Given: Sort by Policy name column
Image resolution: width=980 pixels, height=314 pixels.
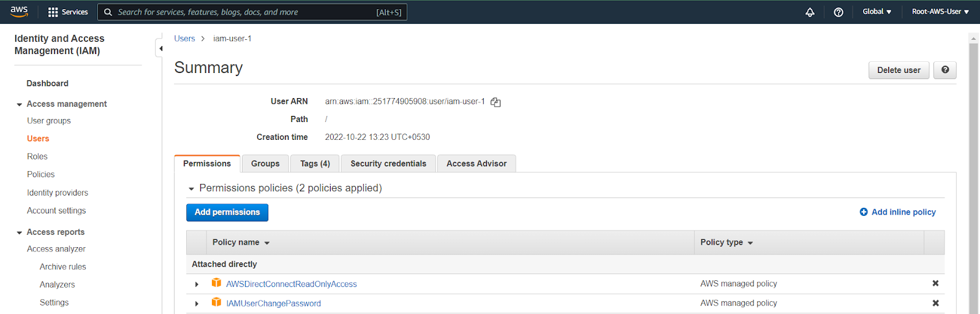Looking at the screenshot, I should coord(241,243).
